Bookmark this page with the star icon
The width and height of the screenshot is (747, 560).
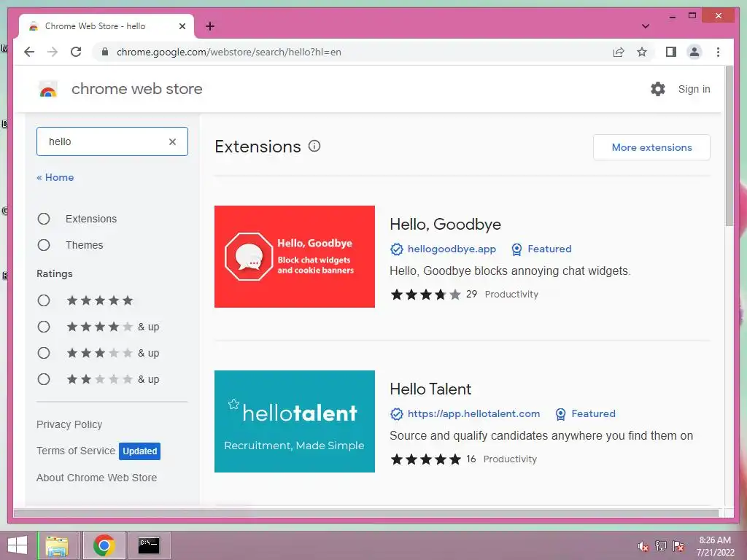642,52
